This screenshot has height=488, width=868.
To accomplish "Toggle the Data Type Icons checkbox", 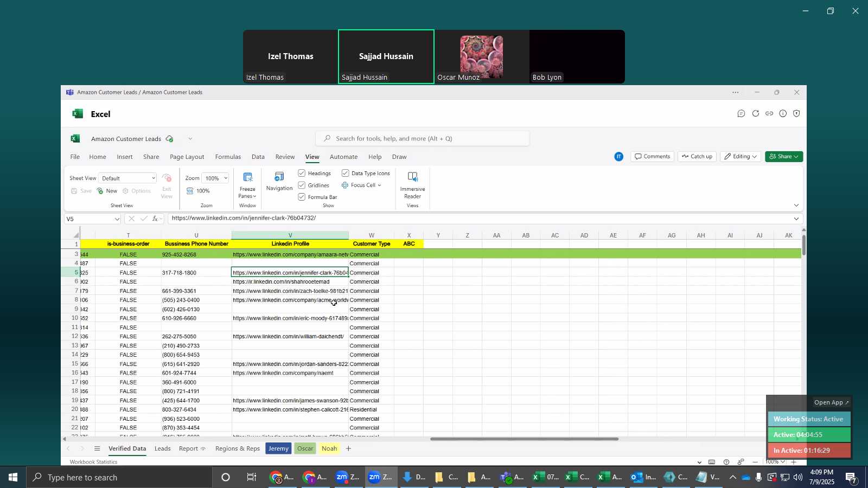I will [x=345, y=174].
